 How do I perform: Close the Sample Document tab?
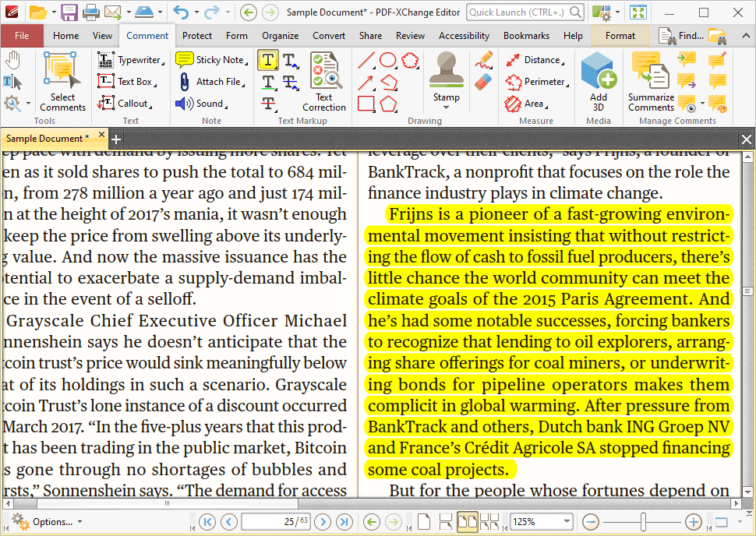pos(101,135)
